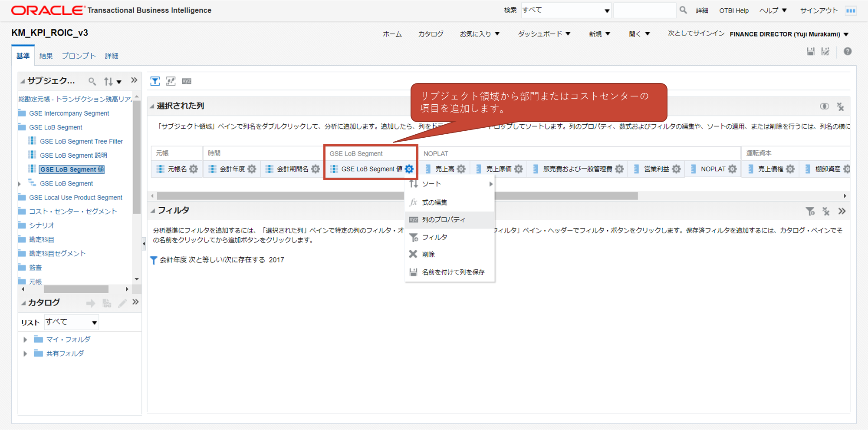Open the gear menu for 売上債権 column
868x431 pixels.
coord(790,169)
